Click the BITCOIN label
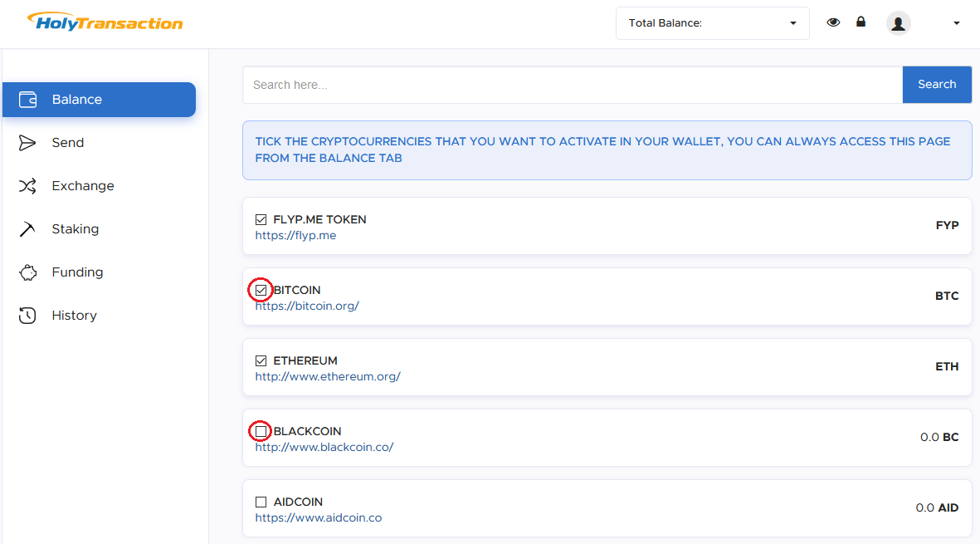 click(297, 290)
